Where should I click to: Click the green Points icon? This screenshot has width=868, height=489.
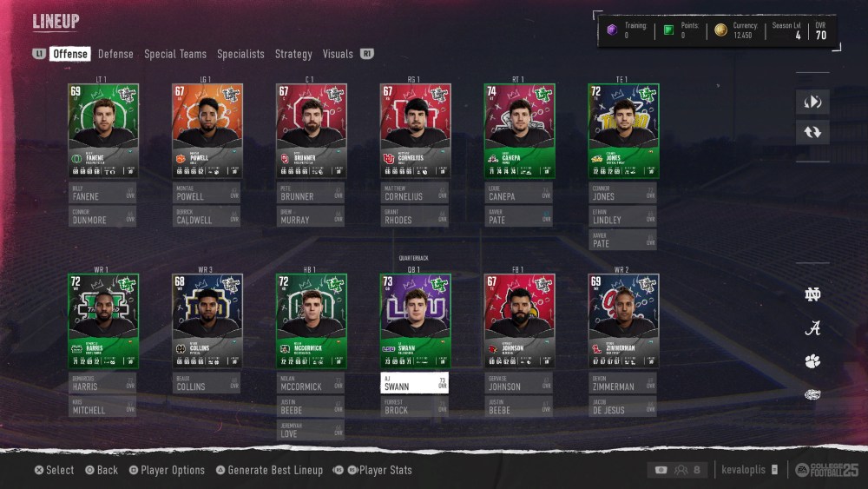coord(668,30)
